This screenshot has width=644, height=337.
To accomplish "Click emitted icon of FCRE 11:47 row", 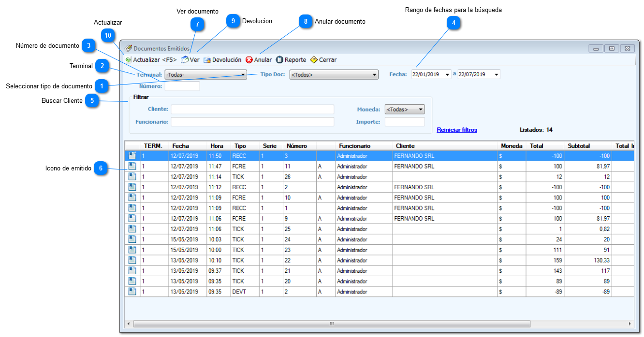I will click(132, 166).
